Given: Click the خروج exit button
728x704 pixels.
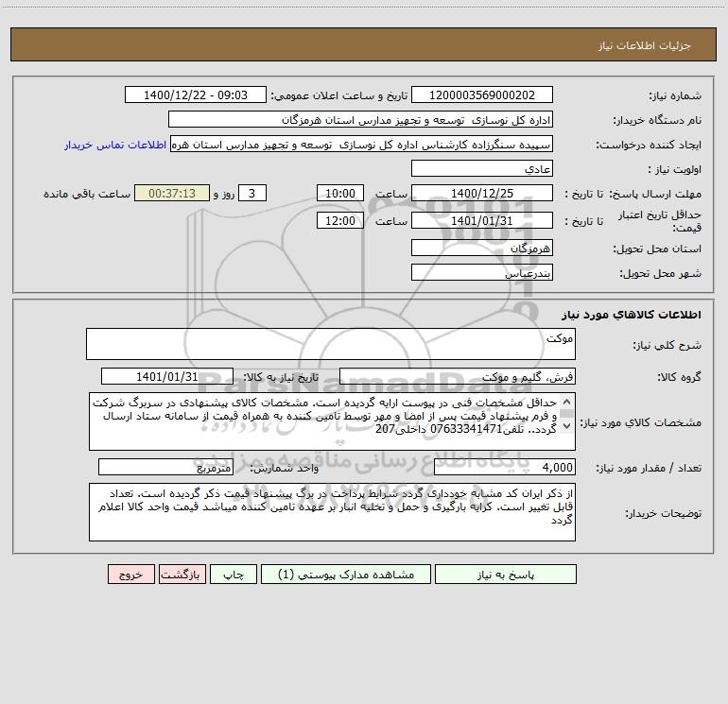Looking at the screenshot, I should pyautogui.click(x=130, y=575).
